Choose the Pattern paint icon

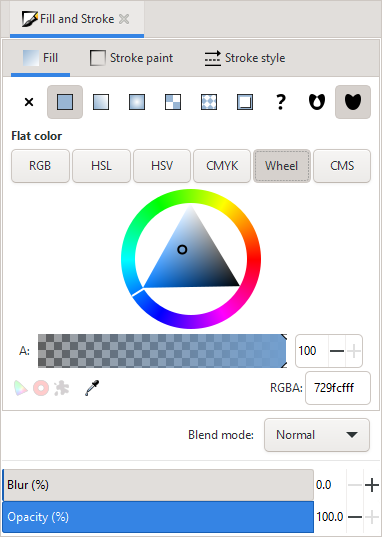209,102
